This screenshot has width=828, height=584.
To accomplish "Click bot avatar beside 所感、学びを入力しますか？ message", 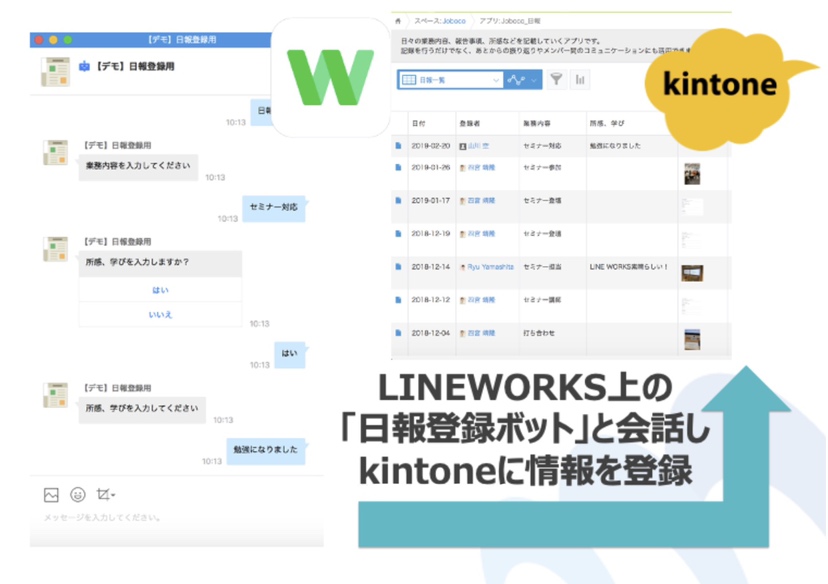I will (55, 249).
